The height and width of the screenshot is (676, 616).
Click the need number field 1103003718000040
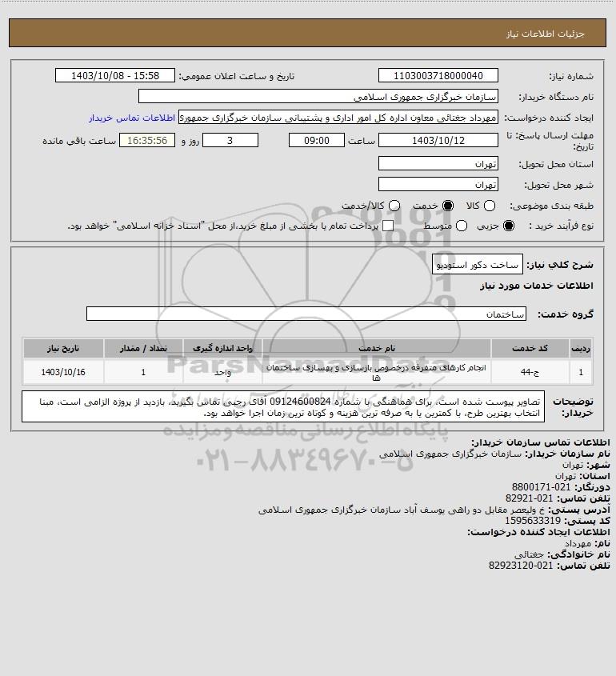(438, 75)
